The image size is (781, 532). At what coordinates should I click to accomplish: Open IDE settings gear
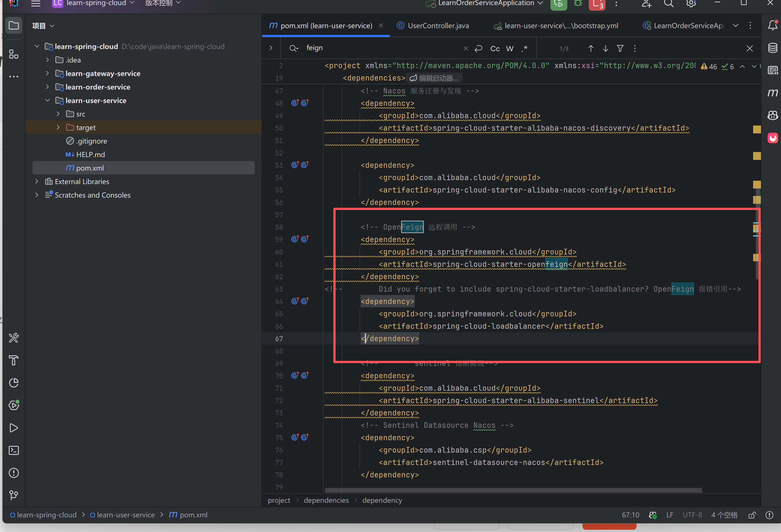691,4
